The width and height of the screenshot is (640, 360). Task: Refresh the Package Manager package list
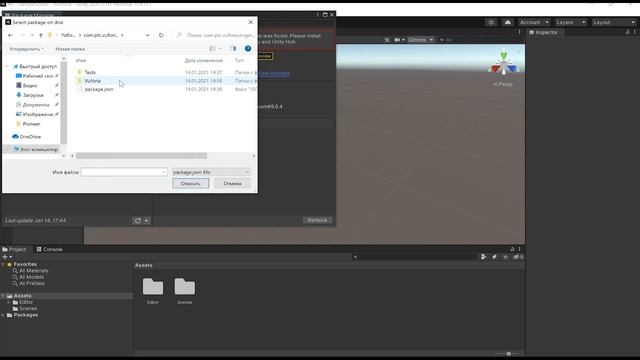click(138, 221)
